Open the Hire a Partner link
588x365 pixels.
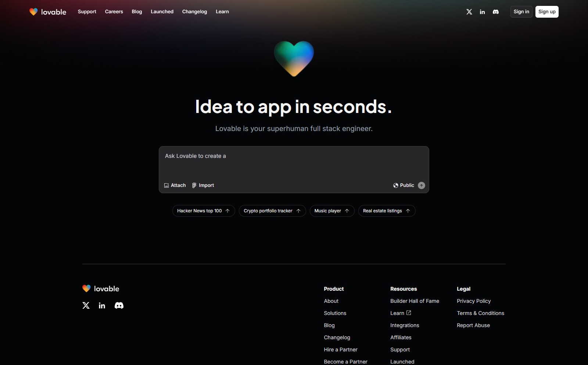coord(341,350)
